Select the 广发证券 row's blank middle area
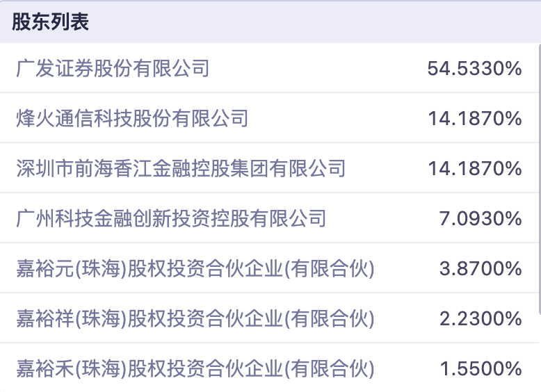 click(x=313, y=68)
